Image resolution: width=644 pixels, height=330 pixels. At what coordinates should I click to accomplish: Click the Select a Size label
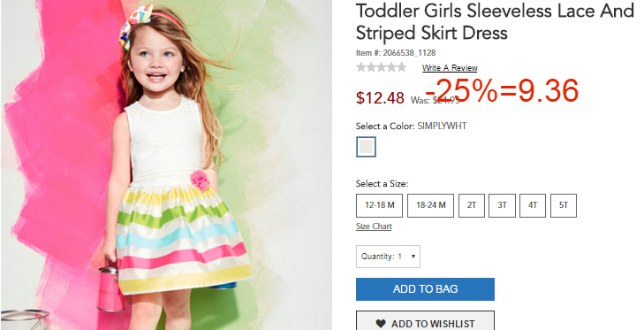[x=382, y=183]
